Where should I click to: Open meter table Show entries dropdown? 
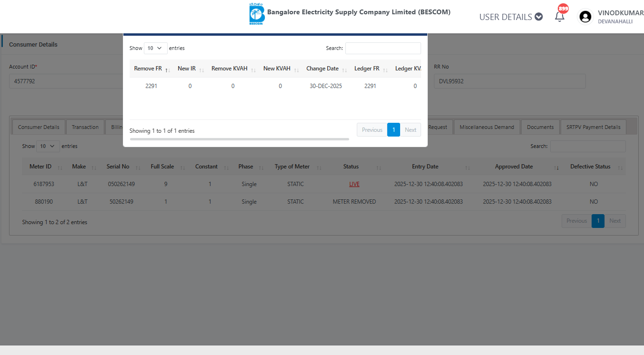coord(48,146)
